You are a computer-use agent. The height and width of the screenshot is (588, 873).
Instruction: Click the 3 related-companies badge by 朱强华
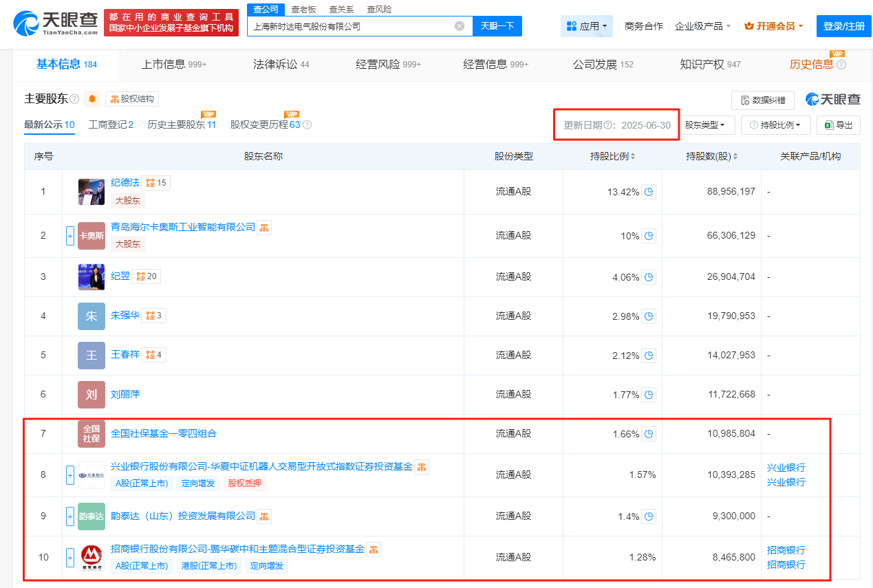[x=154, y=316]
